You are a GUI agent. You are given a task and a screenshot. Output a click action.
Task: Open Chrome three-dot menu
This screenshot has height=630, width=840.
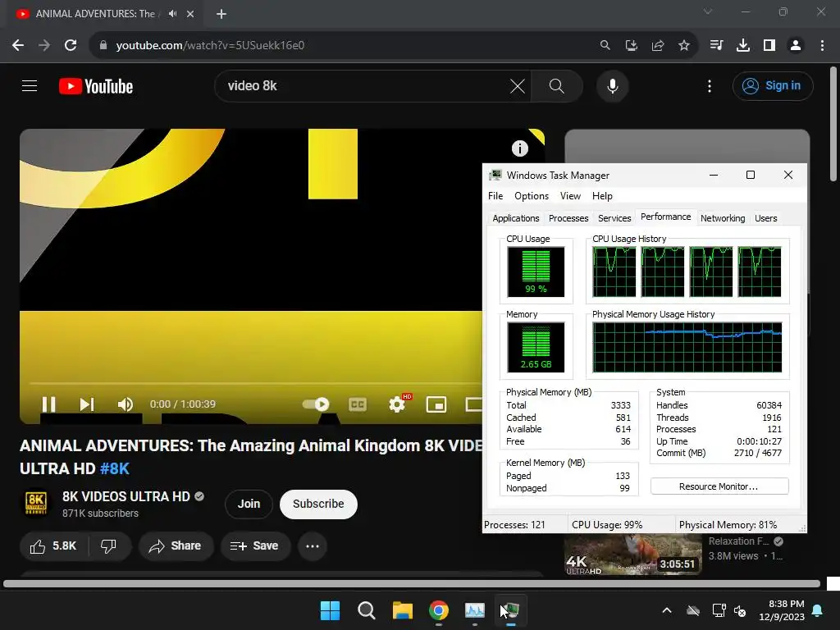pyautogui.click(x=822, y=45)
